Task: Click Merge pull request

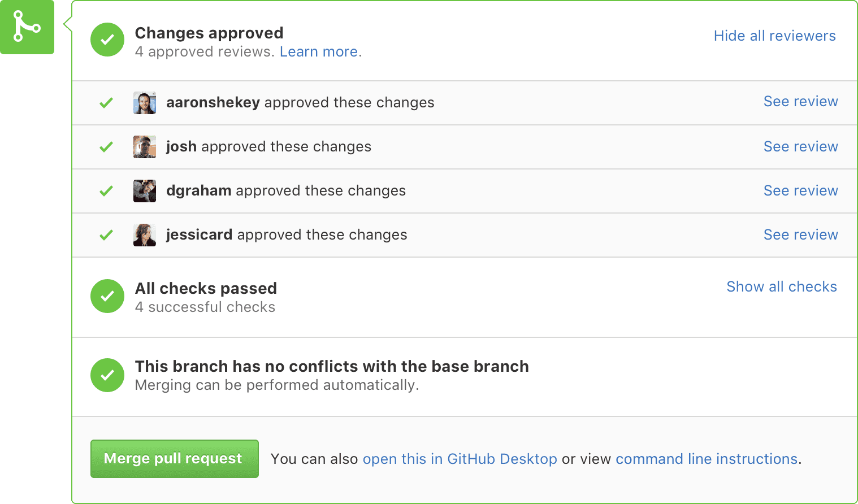Action: 174,459
